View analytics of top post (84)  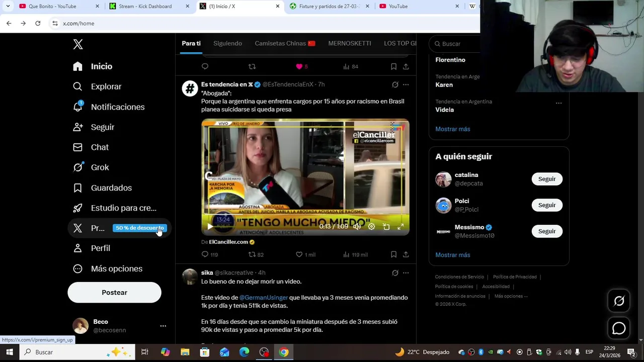coord(350,66)
